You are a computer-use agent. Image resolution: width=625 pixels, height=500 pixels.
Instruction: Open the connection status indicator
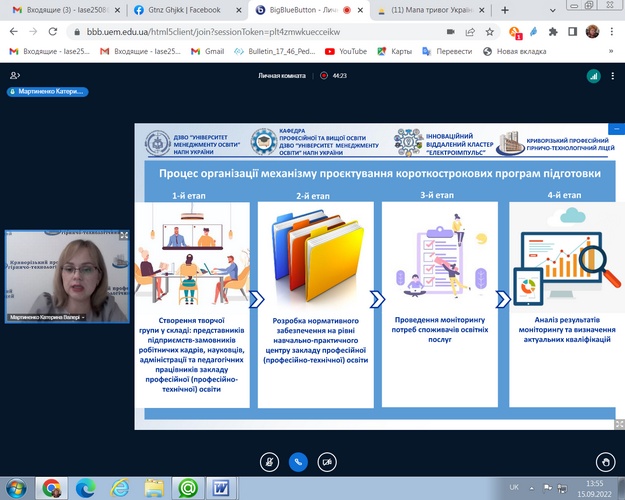pyautogui.click(x=591, y=75)
